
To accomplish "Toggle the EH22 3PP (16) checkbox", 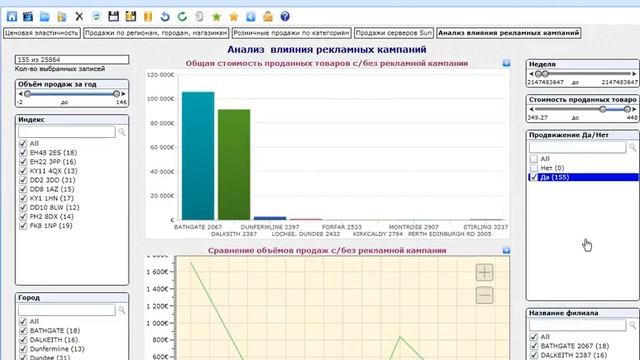I will pos(23,162).
